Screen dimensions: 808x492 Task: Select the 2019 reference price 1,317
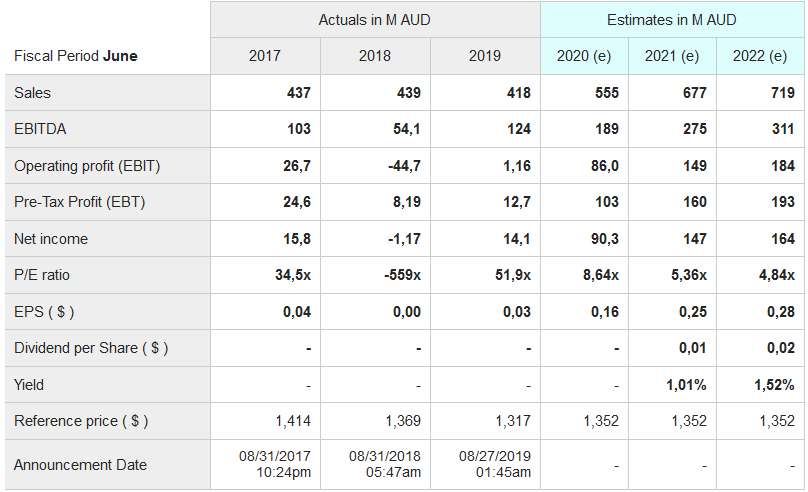coord(513,421)
